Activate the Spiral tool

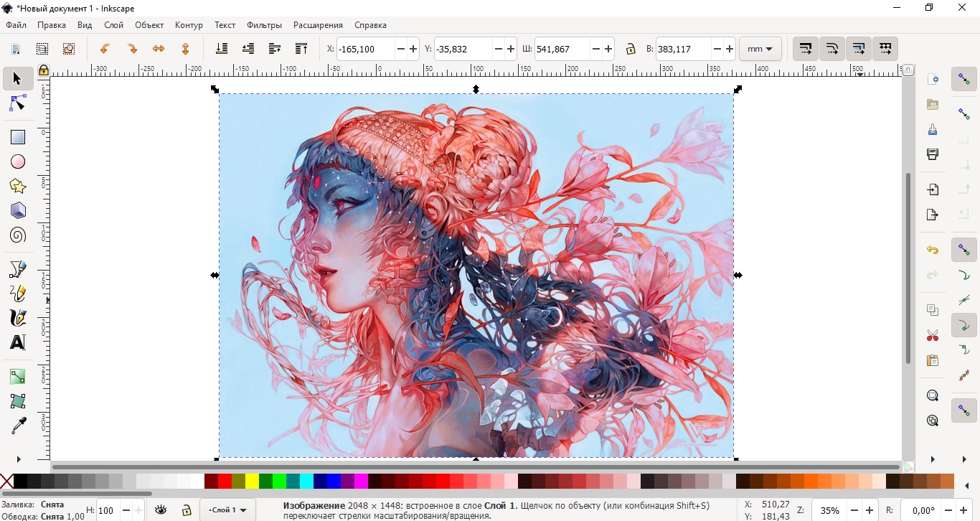click(17, 235)
